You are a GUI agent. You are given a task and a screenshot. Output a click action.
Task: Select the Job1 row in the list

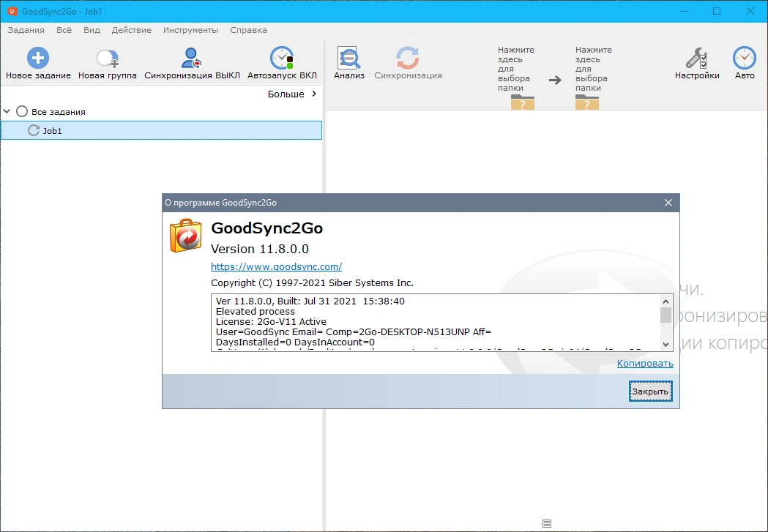[161, 130]
